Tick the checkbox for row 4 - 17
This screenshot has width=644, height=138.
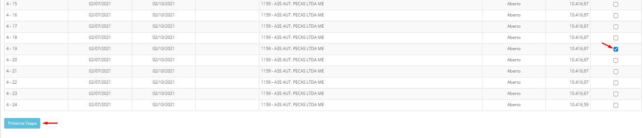pyautogui.click(x=616, y=27)
